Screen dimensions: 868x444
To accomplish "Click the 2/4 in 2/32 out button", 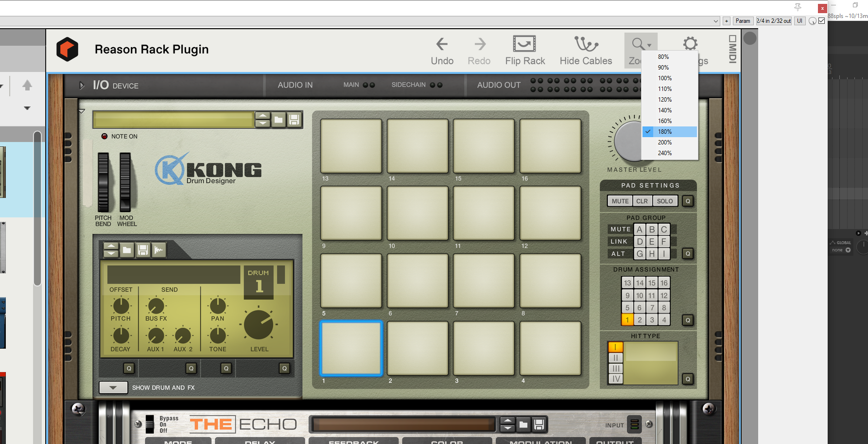I will click(774, 21).
